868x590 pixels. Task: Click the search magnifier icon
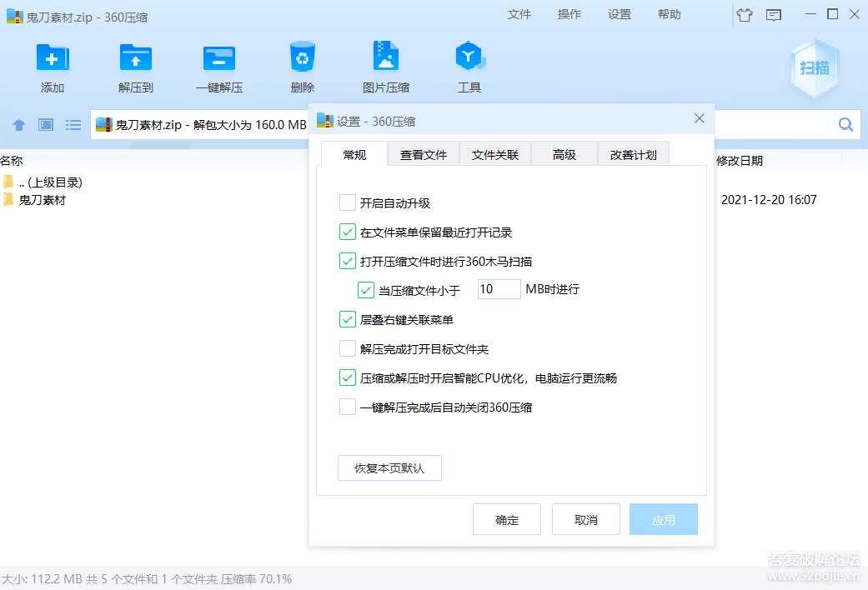[845, 125]
